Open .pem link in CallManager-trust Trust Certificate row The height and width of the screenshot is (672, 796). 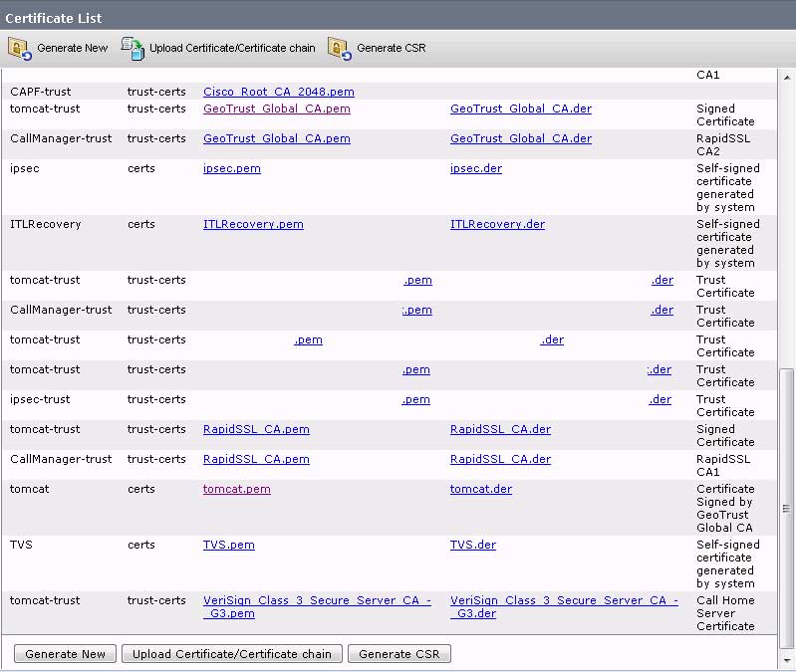tap(416, 310)
